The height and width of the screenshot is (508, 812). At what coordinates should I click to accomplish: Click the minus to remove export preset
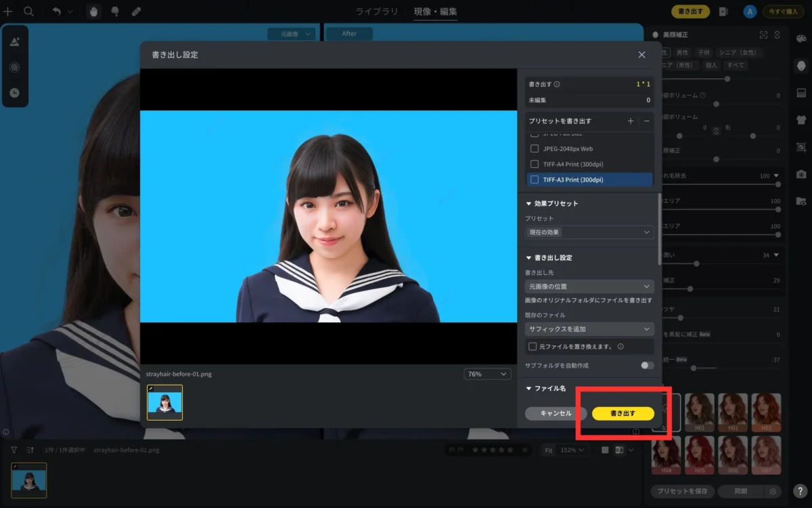point(647,121)
